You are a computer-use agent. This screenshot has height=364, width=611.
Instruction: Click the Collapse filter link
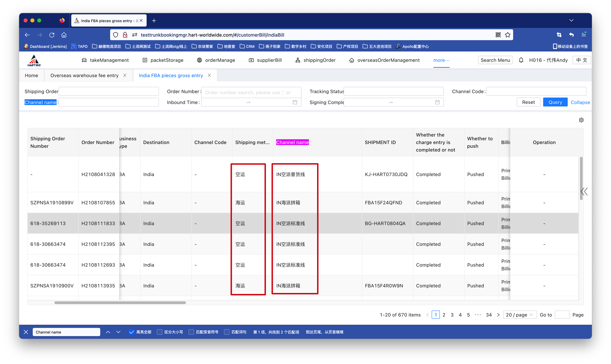pyautogui.click(x=580, y=102)
